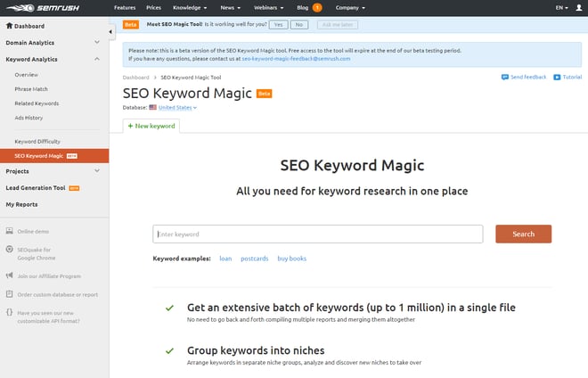Open the Prices menu item
Screen dimensions: 588x378
(154, 7)
